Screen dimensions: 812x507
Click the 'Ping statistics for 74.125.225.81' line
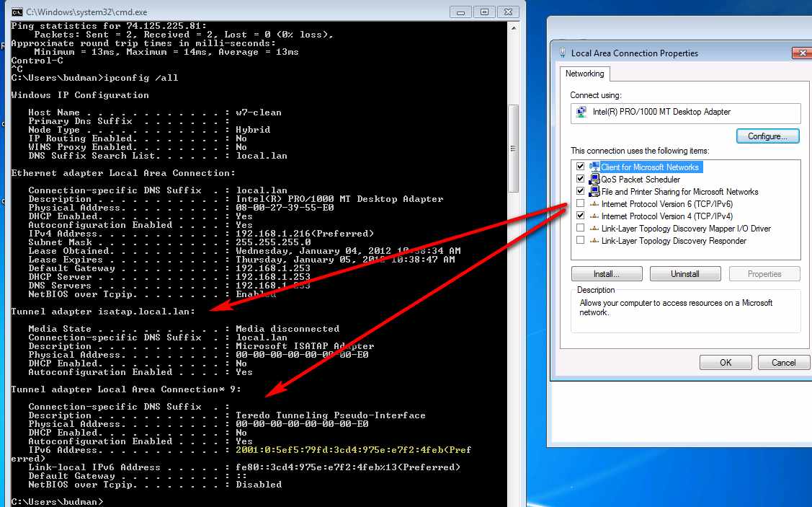(110, 26)
